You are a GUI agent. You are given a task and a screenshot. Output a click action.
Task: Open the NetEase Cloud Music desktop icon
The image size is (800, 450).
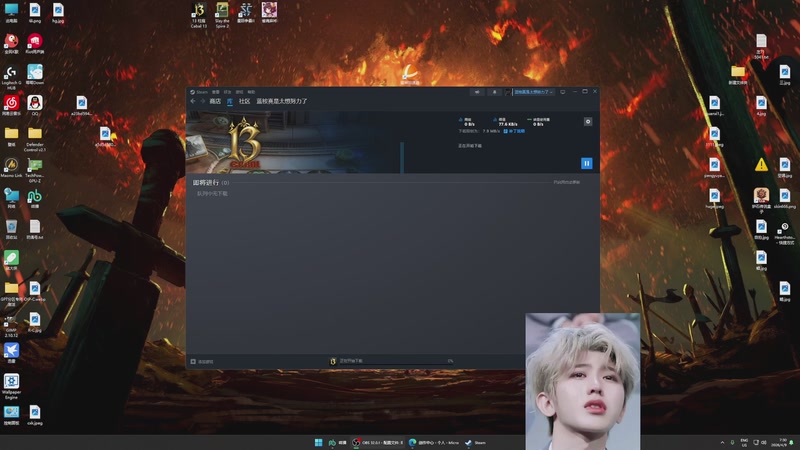click(x=11, y=106)
